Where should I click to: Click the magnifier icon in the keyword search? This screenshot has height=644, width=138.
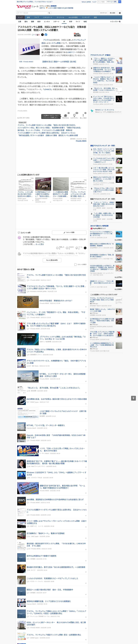tap(49, 13)
